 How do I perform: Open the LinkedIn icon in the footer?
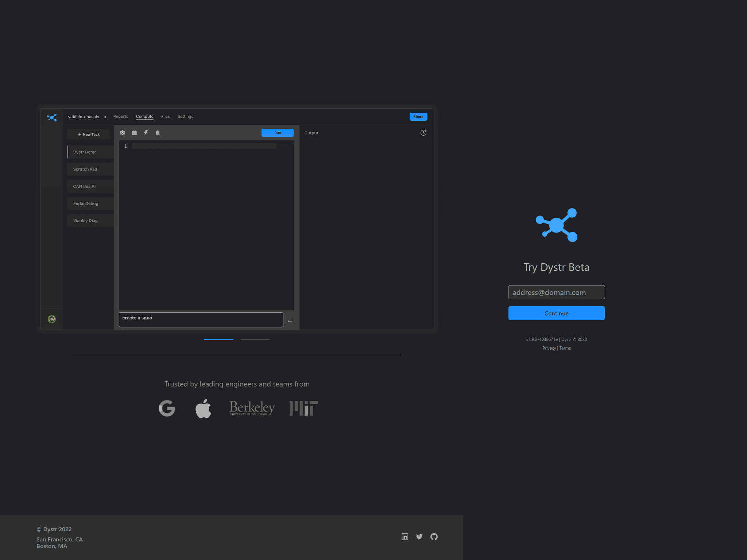click(x=405, y=537)
